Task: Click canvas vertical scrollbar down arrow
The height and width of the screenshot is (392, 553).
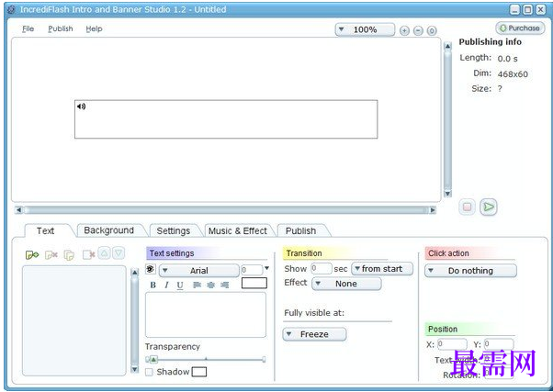Action: (447, 193)
